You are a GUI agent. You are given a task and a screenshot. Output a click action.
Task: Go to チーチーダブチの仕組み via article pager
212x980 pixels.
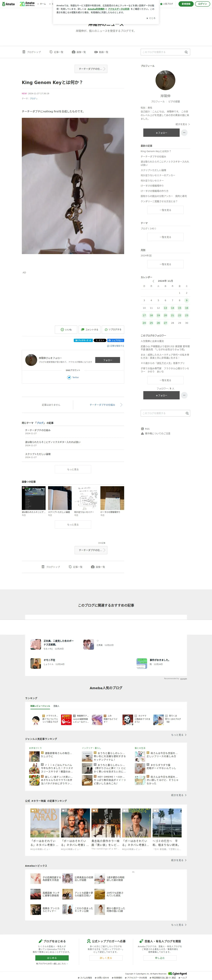tap(102, 405)
